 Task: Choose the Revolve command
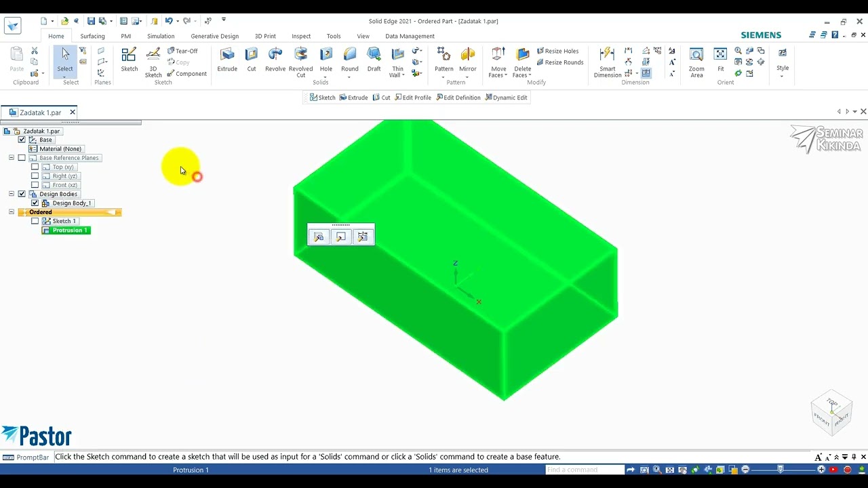275,60
